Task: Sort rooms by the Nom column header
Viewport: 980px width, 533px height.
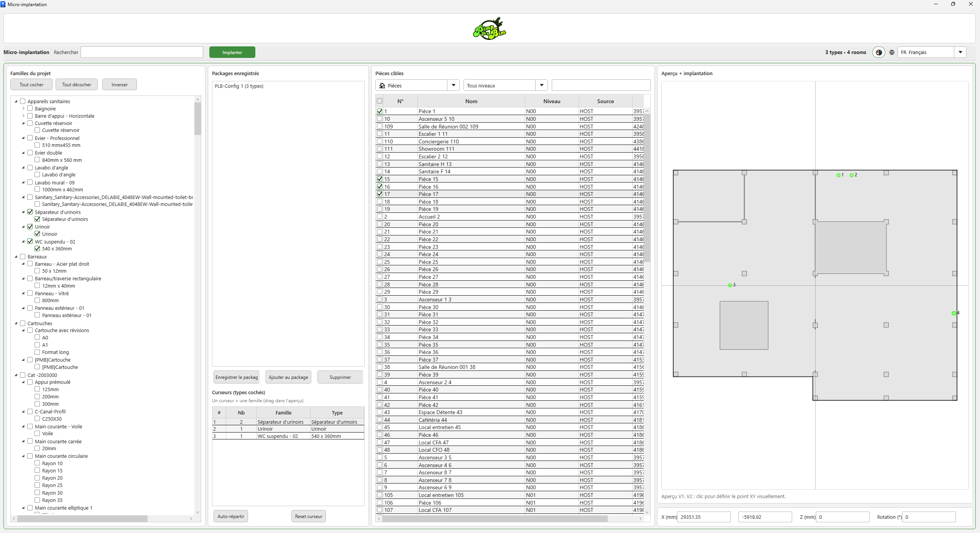Action: pyautogui.click(x=471, y=101)
